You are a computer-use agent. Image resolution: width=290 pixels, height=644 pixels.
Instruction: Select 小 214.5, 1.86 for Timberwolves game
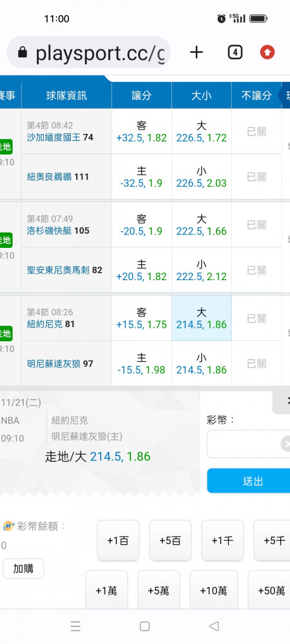point(201,363)
